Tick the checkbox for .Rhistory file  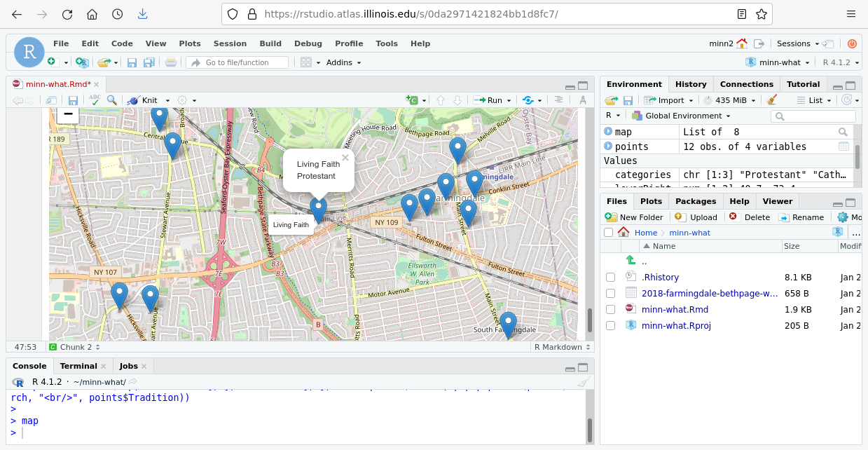610,277
